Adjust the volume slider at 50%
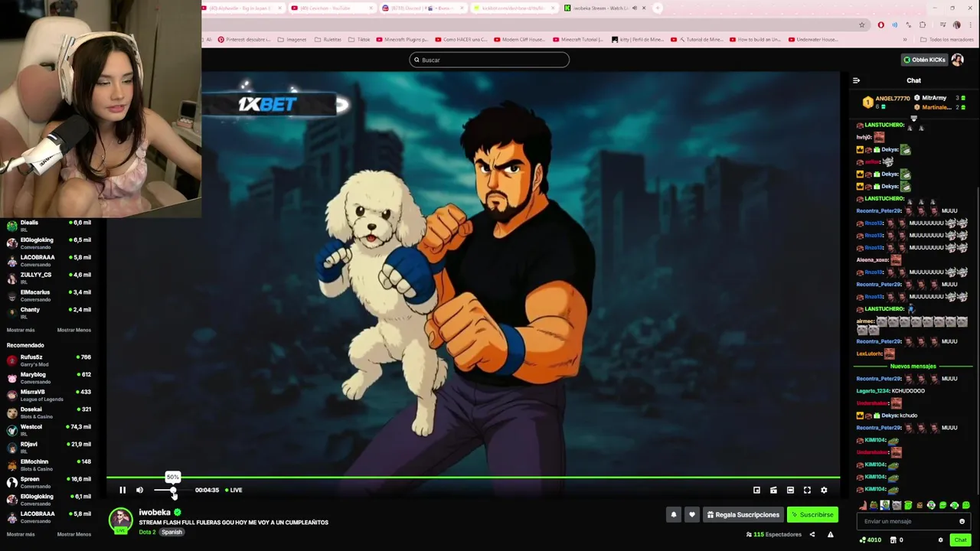 pyautogui.click(x=173, y=490)
